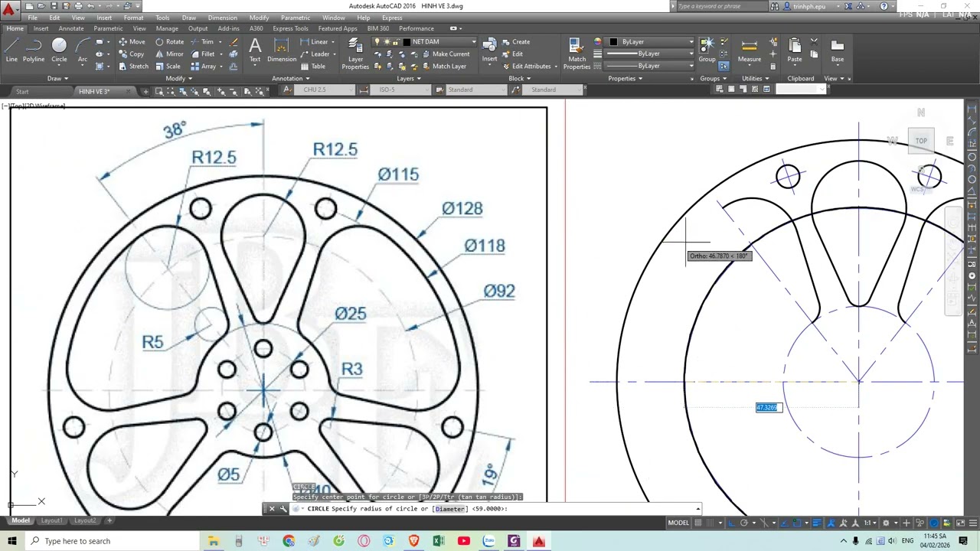This screenshot has height=551, width=980.
Task: Expand the Modify panel
Action: [178, 78]
